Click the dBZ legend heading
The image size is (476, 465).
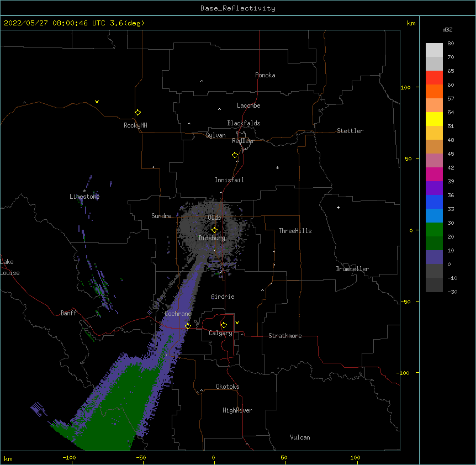click(447, 29)
